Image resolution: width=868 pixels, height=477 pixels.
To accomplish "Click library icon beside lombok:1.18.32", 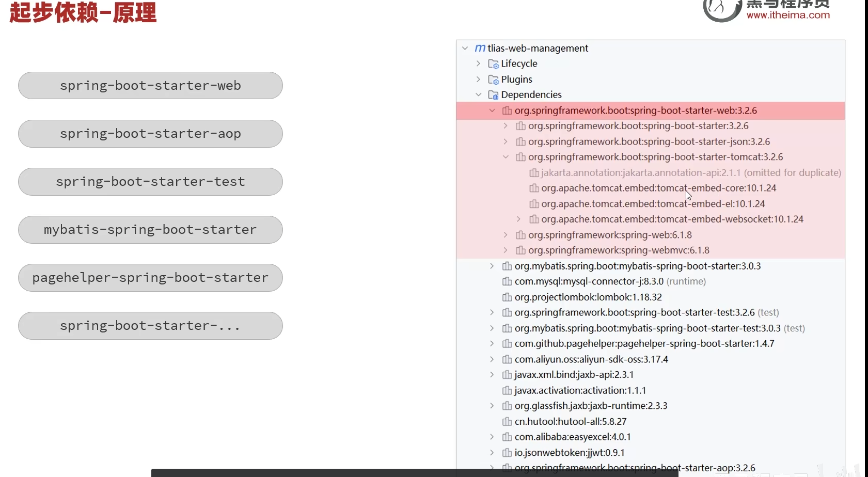I will [x=507, y=297].
